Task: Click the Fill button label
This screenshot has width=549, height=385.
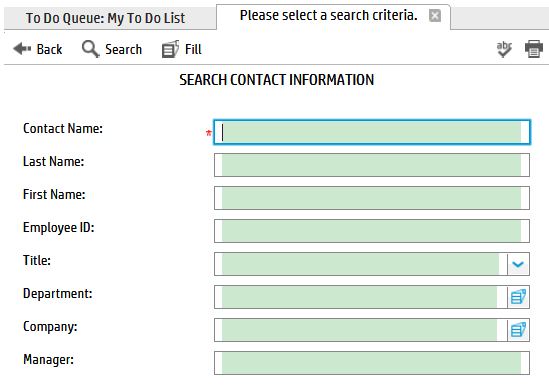Action: click(x=193, y=49)
